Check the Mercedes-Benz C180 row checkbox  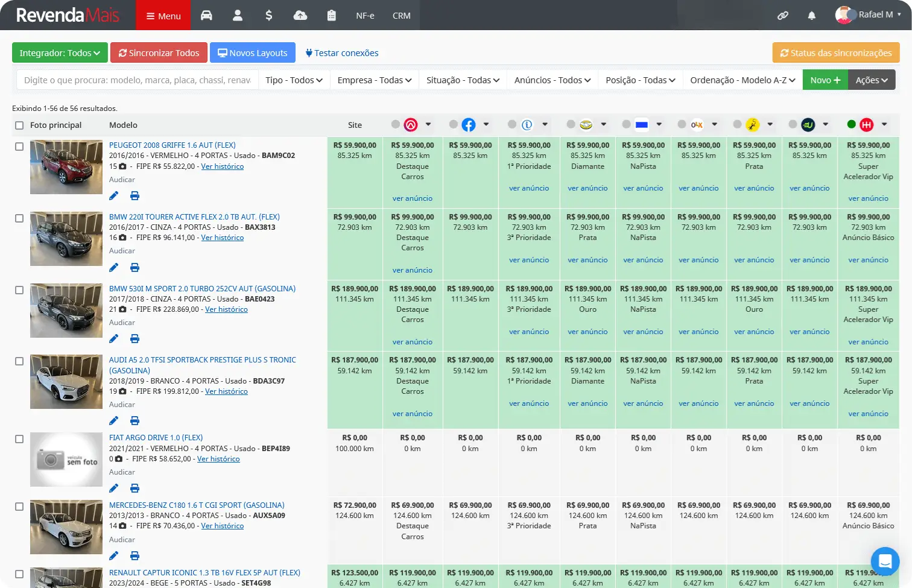pyautogui.click(x=19, y=507)
